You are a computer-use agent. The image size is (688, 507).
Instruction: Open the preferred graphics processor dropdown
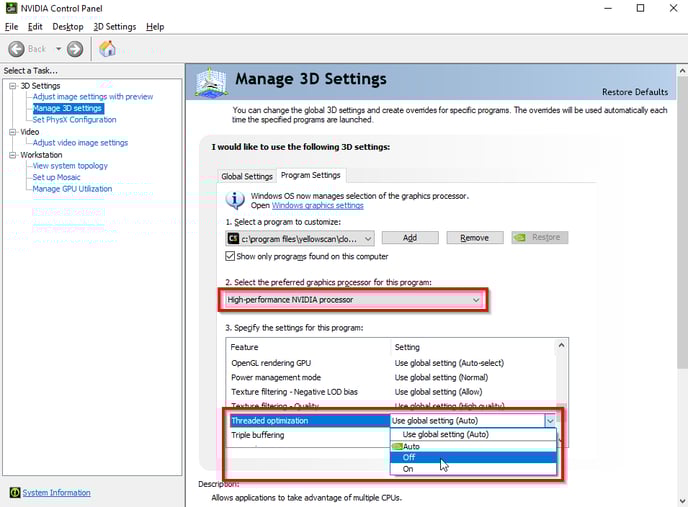pyautogui.click(x=353, y=300)
